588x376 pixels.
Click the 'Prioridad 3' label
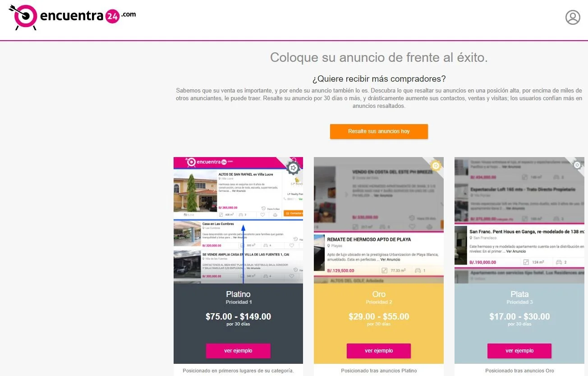click(519, 302)
